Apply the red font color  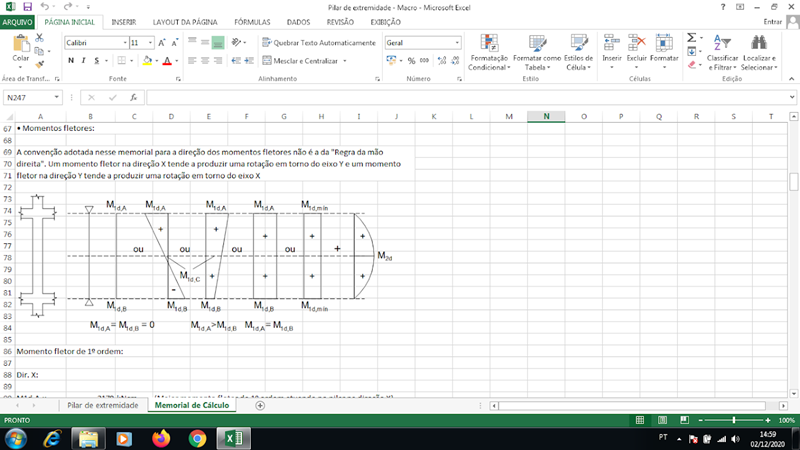tap(167, 61)
